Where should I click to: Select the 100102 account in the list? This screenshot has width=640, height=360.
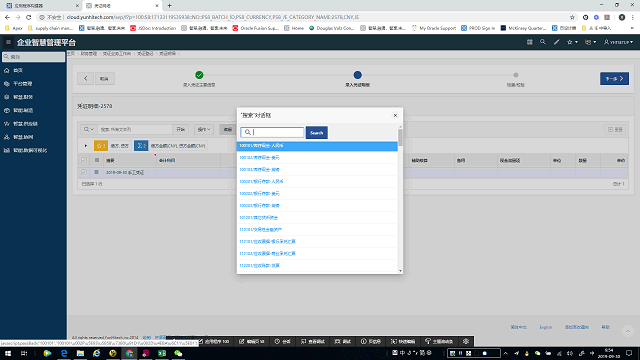317,158
